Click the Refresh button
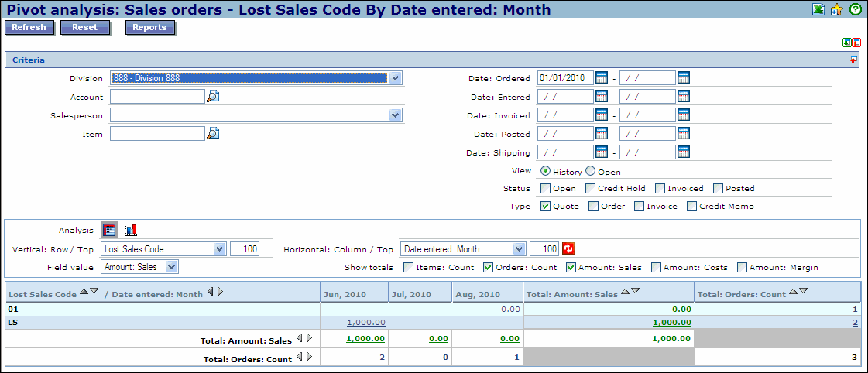Viewport: 868px width, 373px height. [x=29, y=28]
